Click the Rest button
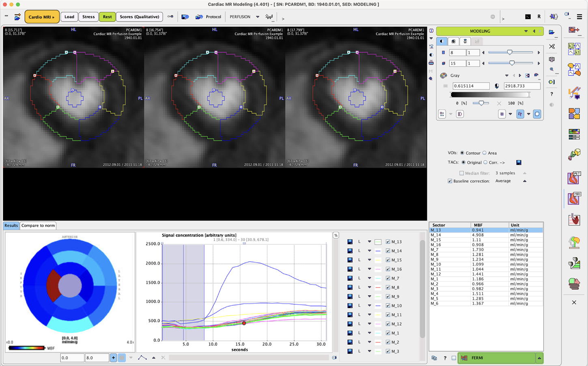 (x=107, y=17)
